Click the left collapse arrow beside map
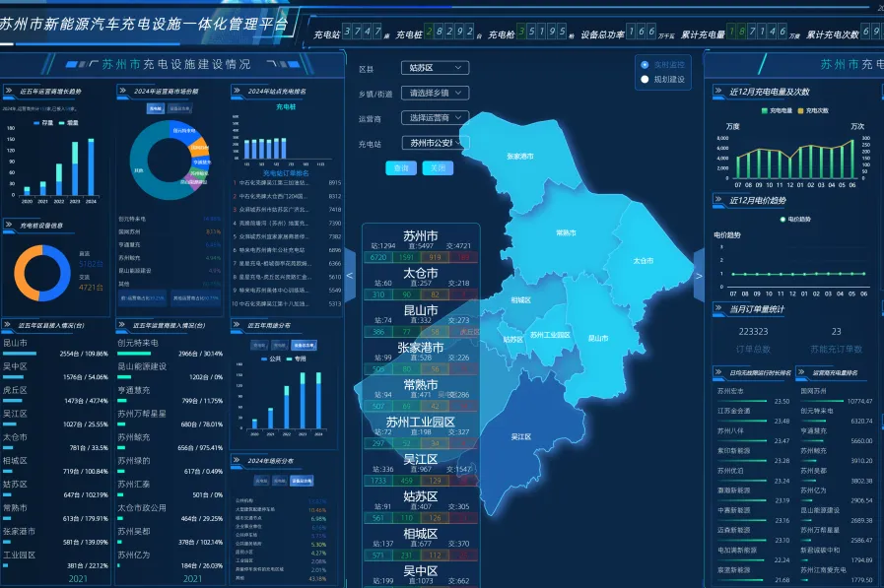Viewport: 884px width, 588px height. [349, 276]
